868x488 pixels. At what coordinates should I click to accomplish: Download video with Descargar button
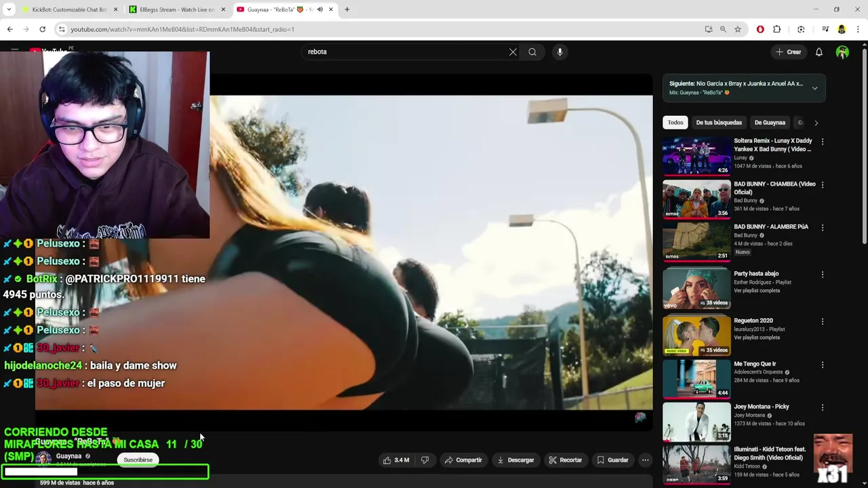(x=515, y=460)
